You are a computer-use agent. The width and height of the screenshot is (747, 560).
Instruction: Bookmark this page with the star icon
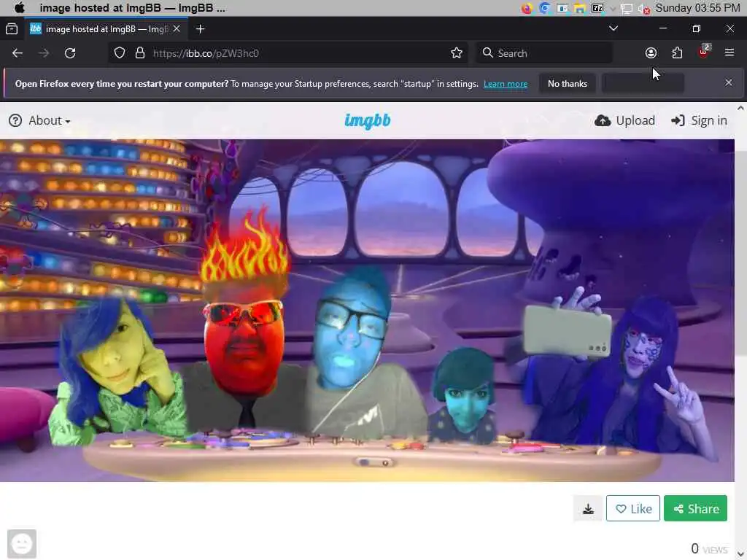point(457,52)
